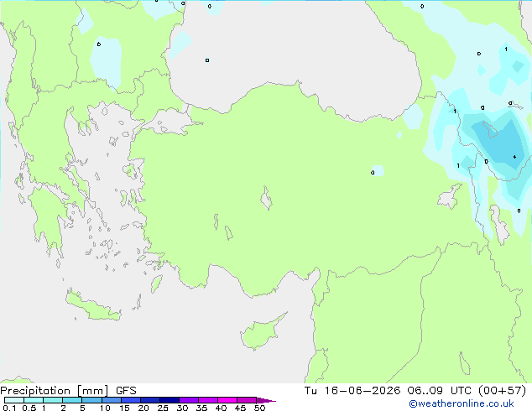This screenshot has height=411, width=532.
Task: Click the island of Crete on the map
Action: 92,307
